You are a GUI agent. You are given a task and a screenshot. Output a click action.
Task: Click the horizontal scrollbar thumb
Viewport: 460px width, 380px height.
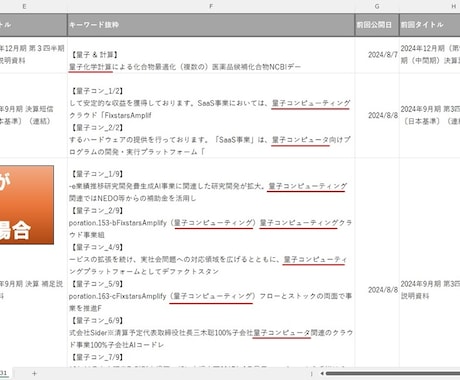[393, 373]
